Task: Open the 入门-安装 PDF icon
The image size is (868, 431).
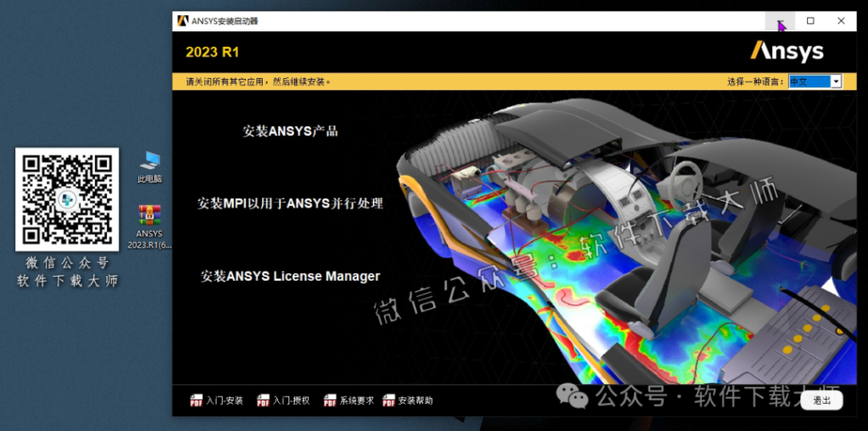Action: pyautogui.click(x=197, y=400)
